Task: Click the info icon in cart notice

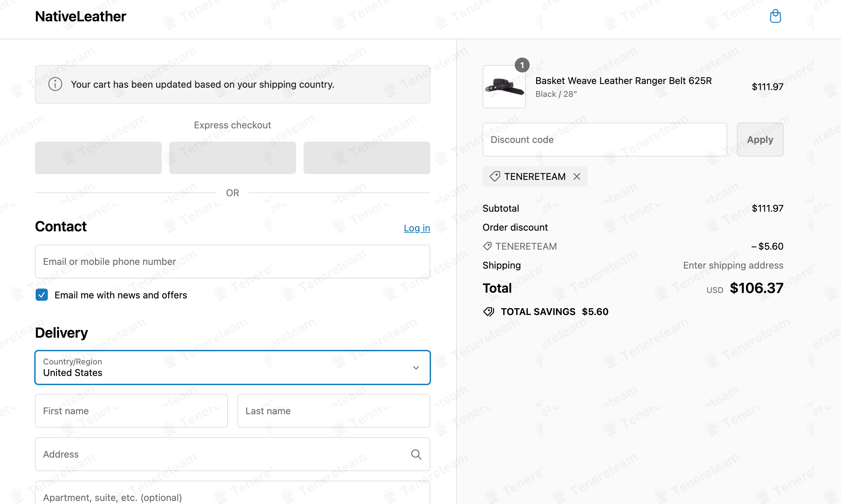Action: 55,84
